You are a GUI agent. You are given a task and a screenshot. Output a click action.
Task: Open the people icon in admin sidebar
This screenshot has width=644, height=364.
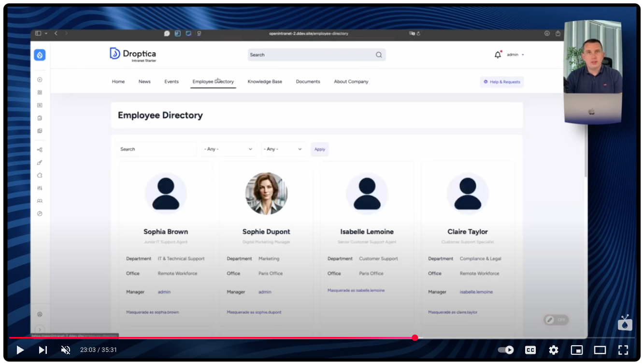(40, 201)
